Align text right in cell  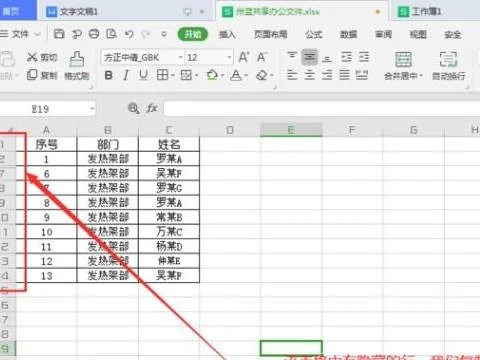[327, 75]
